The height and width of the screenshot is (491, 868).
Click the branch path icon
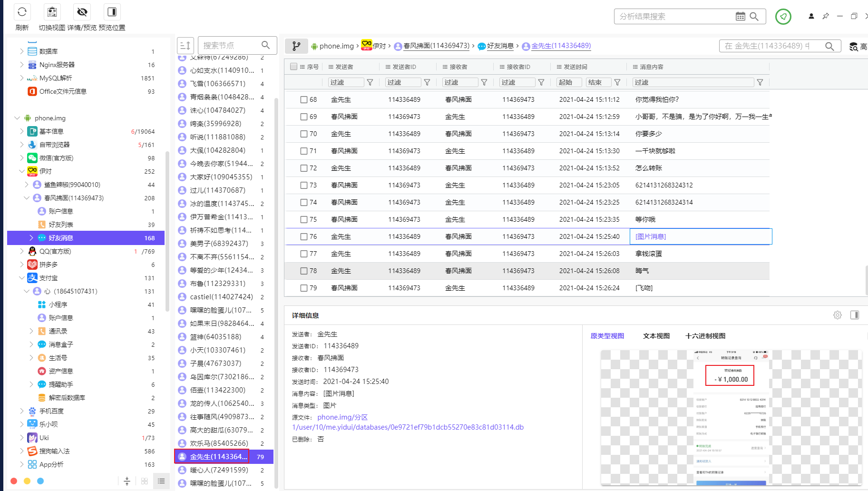tap(296, 46)
